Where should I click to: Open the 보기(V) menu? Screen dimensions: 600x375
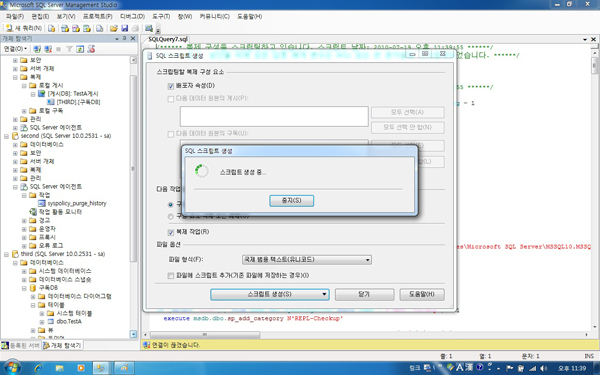(66, 16)
